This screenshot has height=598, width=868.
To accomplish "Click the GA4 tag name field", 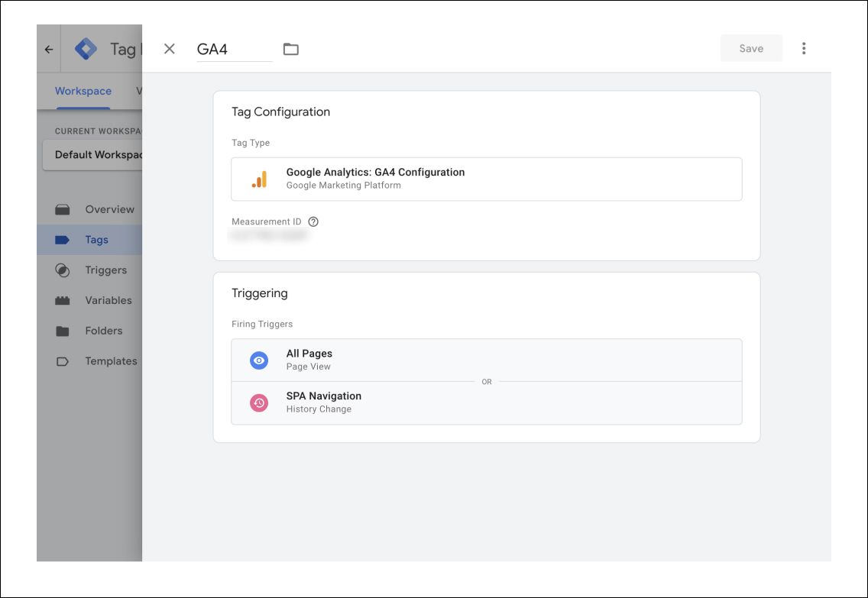I will coord(234,49).
